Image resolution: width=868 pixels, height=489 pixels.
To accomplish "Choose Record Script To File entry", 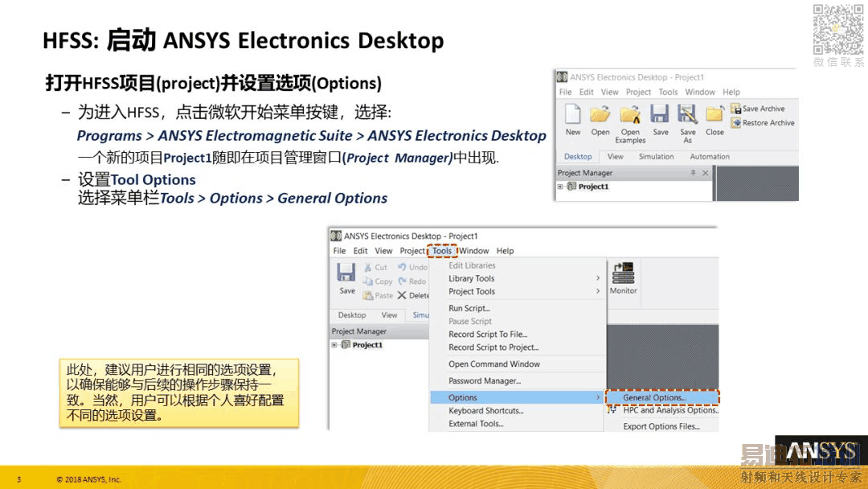I will [x=488, y=335].
